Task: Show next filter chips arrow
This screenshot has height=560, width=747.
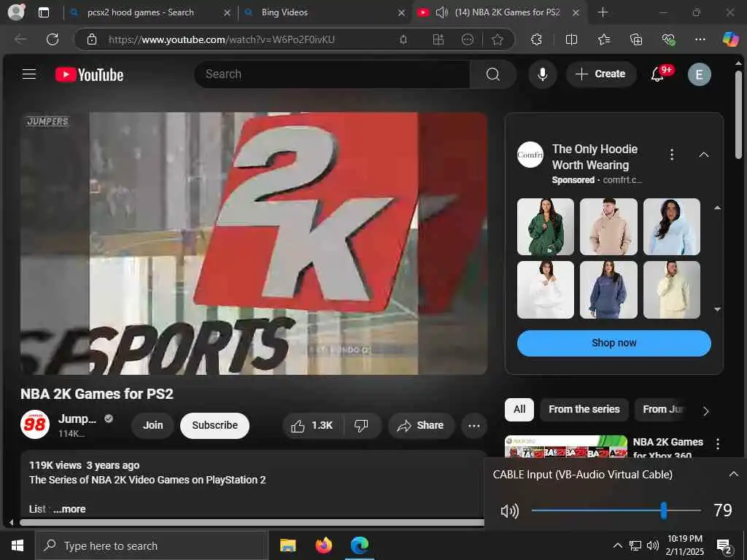Action: [705, 411]
